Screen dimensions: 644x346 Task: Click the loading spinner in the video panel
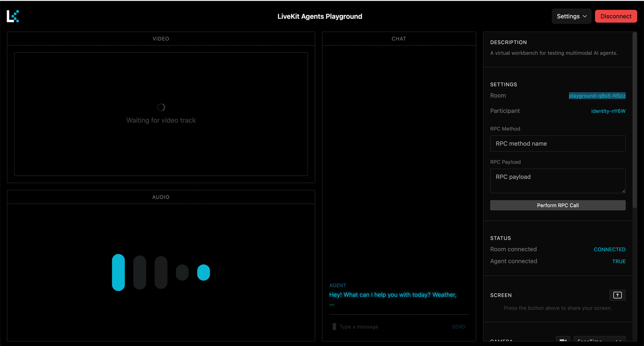(161, 107)
